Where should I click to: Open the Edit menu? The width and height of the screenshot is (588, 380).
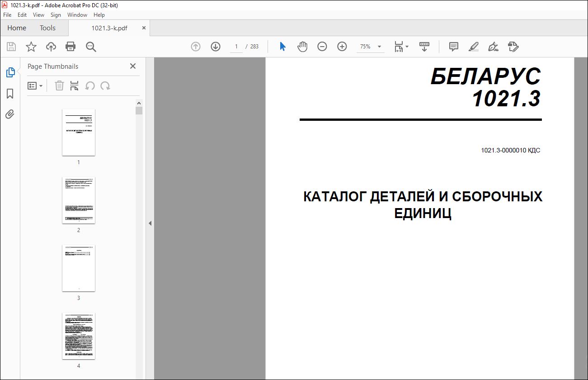click(x=22, y=15)
